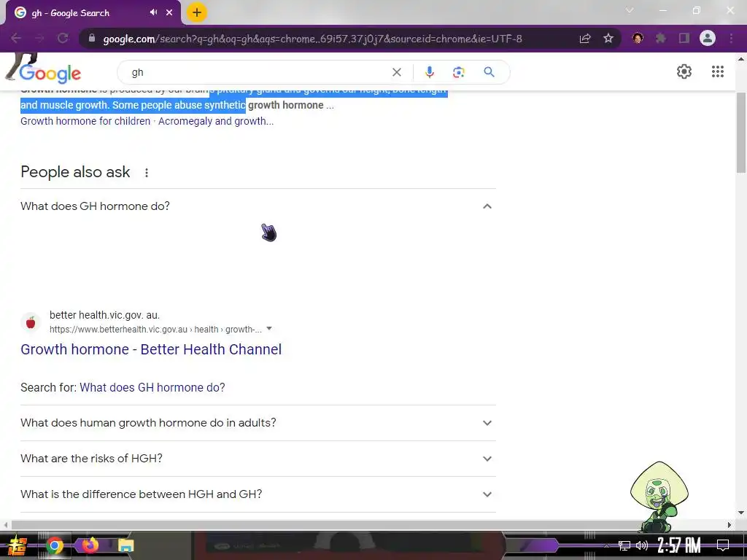Share this page icon in address bar
The height and width of the screenshot is (560, 747).
[585, 39]
